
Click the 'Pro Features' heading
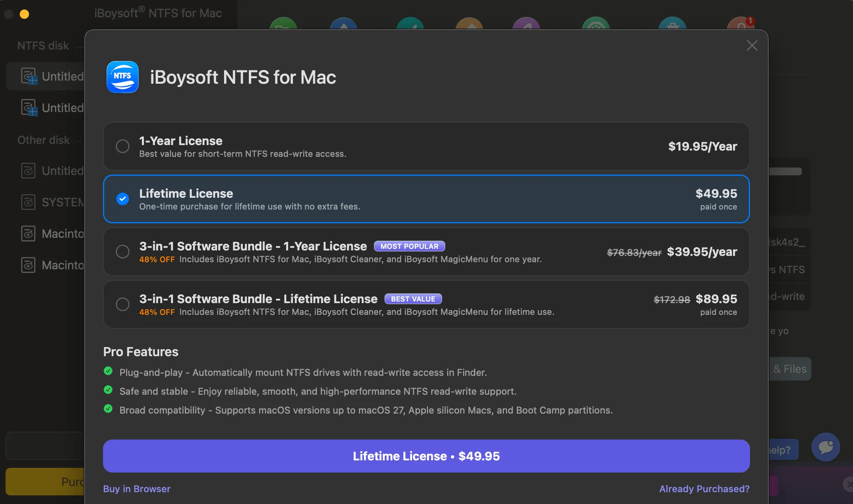click(141, 352)
